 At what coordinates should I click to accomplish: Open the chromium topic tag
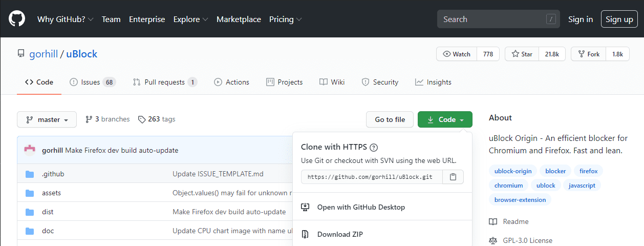click(509, 185)
